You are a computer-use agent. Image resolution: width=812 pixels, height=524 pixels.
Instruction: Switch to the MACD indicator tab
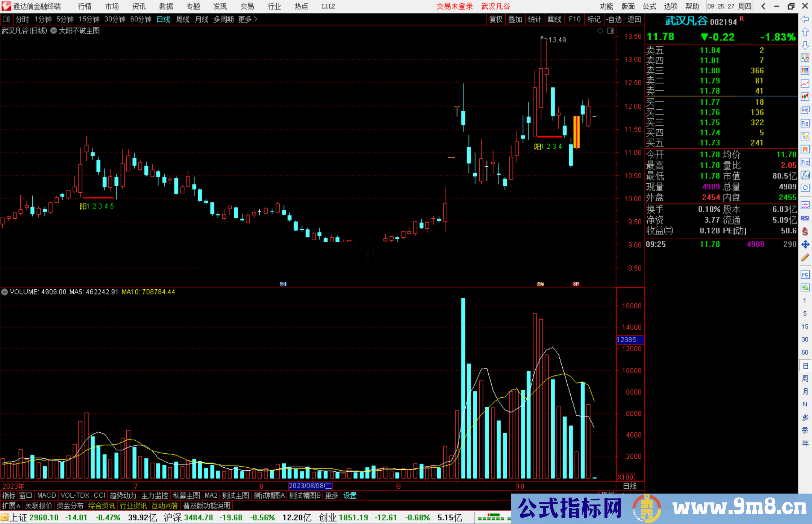[47, 495]
